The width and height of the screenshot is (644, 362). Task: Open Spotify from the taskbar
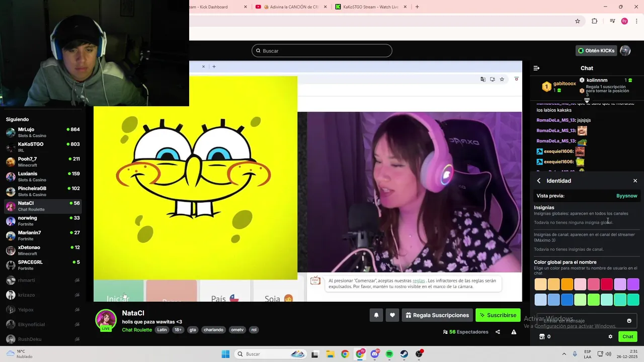[x=389, y=354]
